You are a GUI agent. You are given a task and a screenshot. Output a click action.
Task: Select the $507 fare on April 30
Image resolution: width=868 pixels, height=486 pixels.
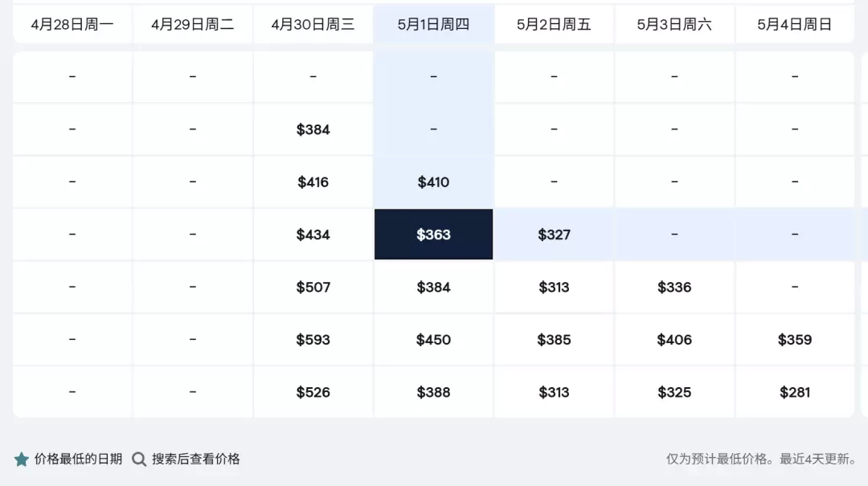point(313,287)
